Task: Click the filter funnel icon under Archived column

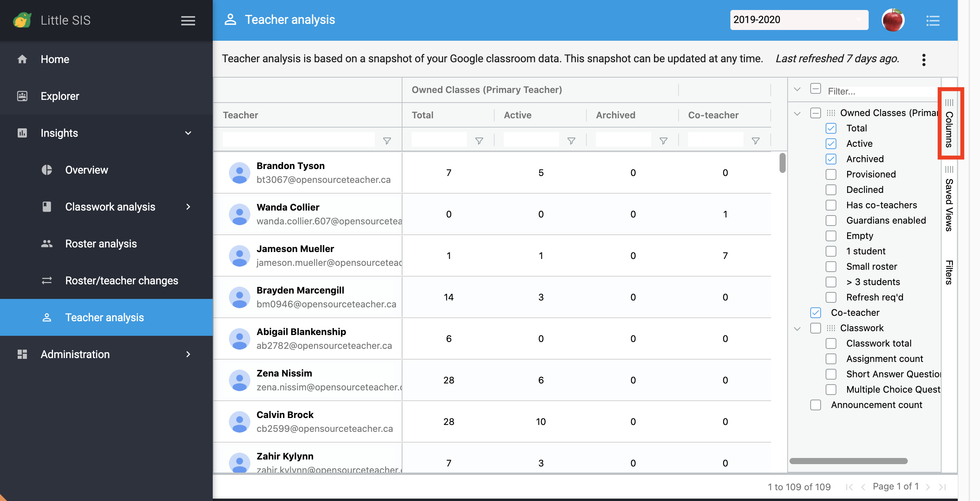Action: [x=663, y=141]
